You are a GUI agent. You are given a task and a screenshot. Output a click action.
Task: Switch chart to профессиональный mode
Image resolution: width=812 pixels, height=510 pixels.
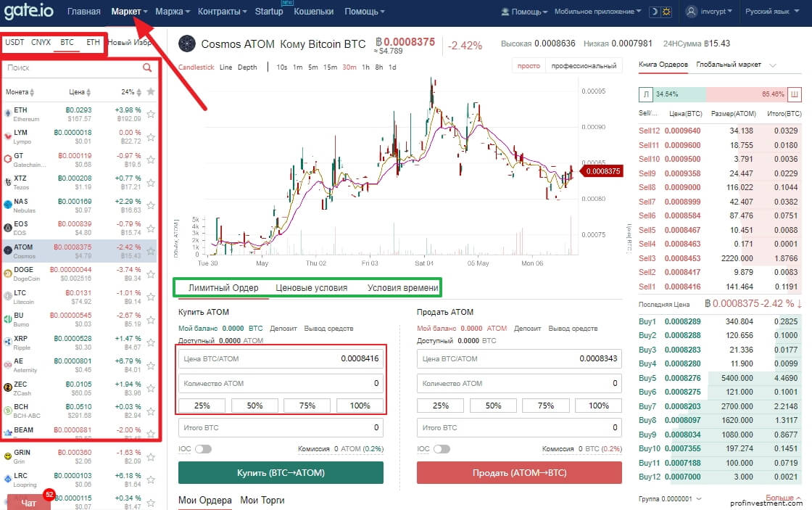tap(584, 66)
